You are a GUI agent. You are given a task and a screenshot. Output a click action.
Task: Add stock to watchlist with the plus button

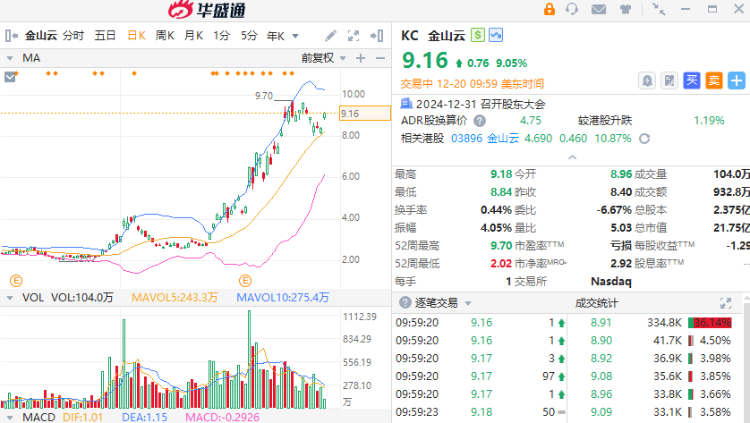coord(737,80)
